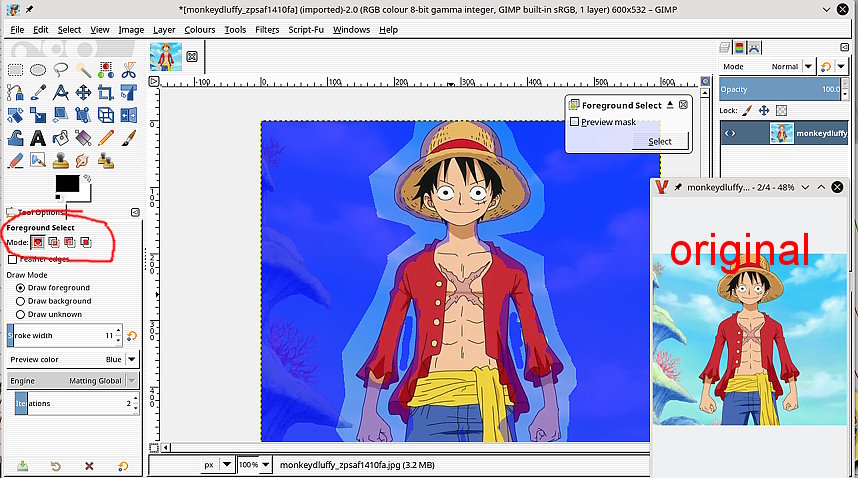The height and width of the screenshot is (478, 858).
Task: Reset tool options to default values
Action: (123, 466)
